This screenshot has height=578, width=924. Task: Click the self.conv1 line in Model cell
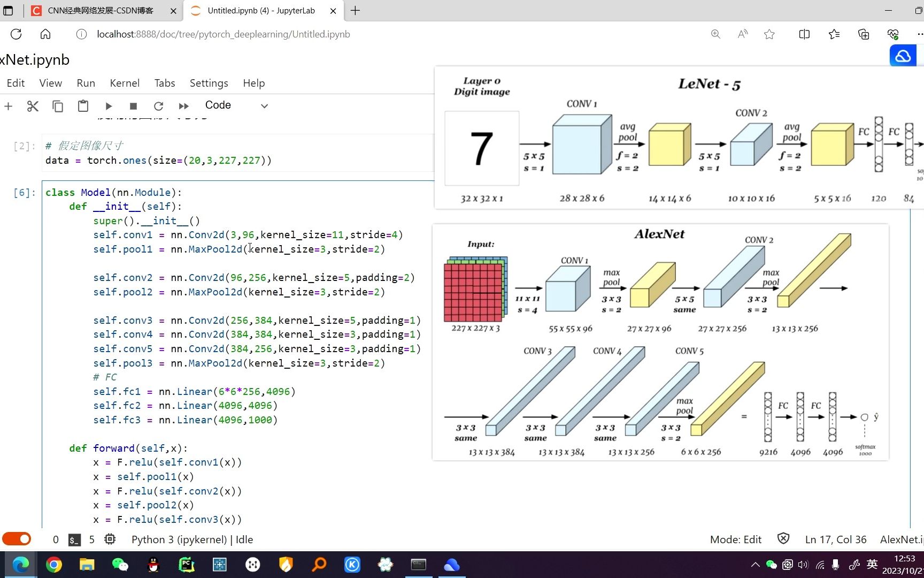(x=248, y=235)
